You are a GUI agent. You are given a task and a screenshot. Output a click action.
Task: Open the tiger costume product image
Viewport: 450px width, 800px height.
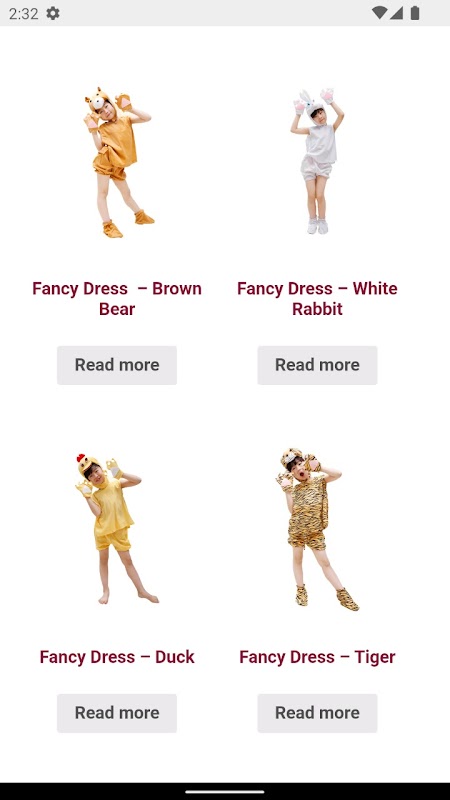click(317, 528)
